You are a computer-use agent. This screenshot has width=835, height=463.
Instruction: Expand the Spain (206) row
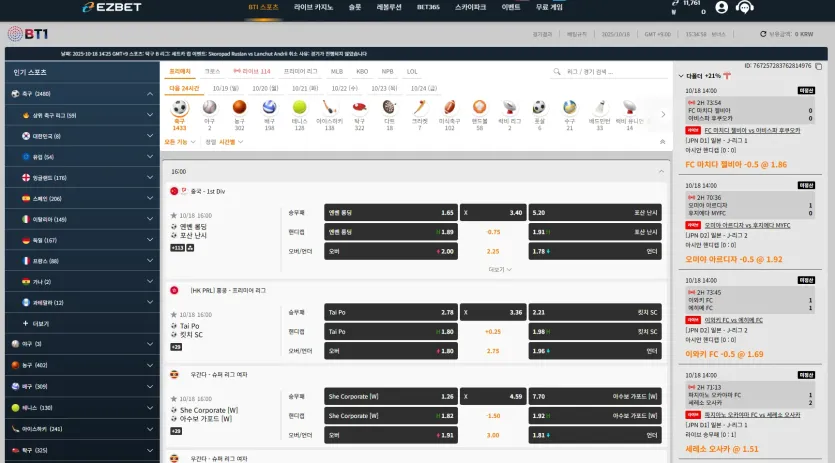coord(83,198)
